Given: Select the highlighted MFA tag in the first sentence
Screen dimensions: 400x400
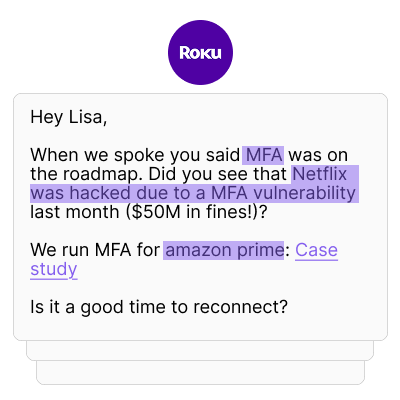Looking at the screenshot, I should click(263, 155).
